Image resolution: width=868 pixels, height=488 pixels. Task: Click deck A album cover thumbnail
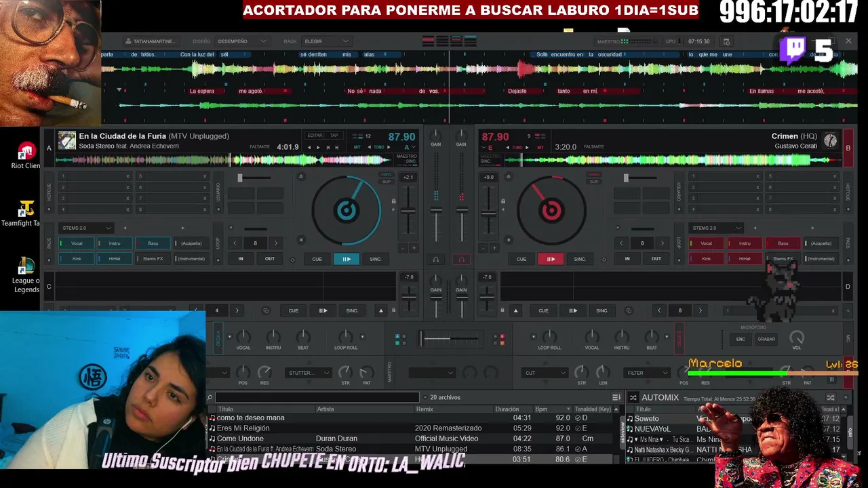(66, 140)
